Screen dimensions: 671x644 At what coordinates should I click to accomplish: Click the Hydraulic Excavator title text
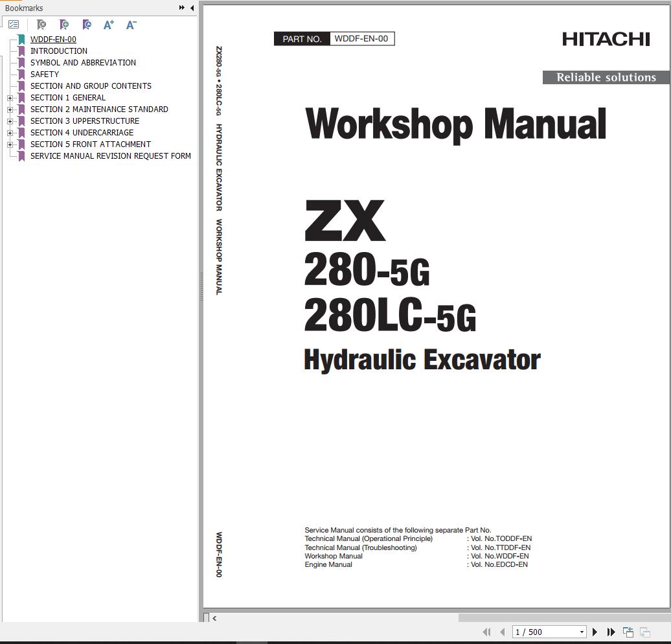pyautogui.click(x=422, y=360)
